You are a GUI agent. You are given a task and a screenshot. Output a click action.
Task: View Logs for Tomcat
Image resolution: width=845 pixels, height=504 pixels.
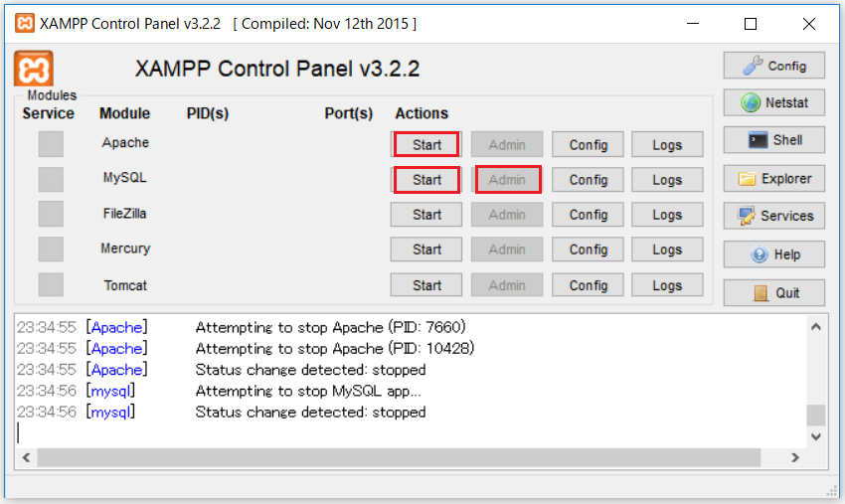tap(667, 285)
